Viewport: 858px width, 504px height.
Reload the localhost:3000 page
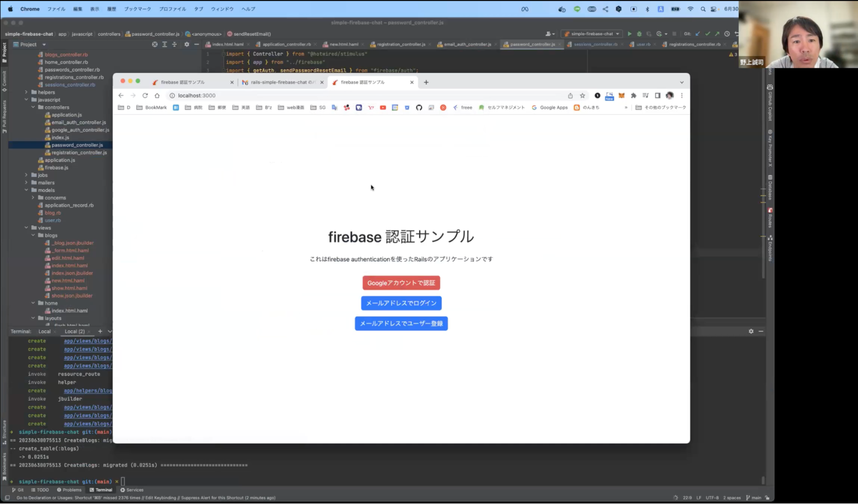tap(145, 96)
